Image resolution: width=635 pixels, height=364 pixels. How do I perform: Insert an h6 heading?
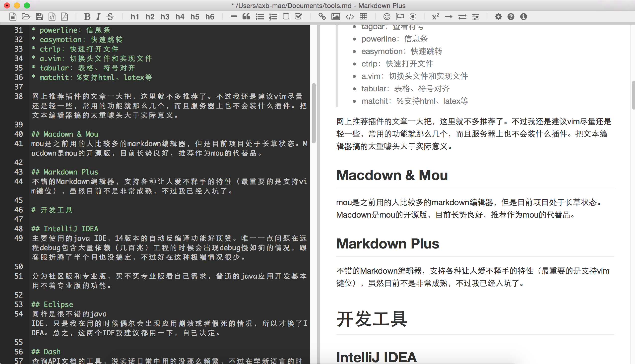(210, 17)
